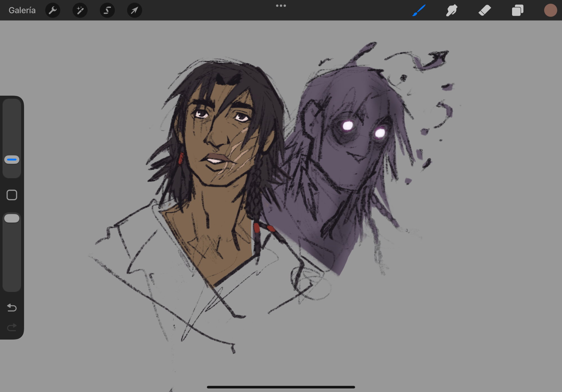
Task: Tap the home indicator bar at bottom
Action: click(x=281, y=387)
